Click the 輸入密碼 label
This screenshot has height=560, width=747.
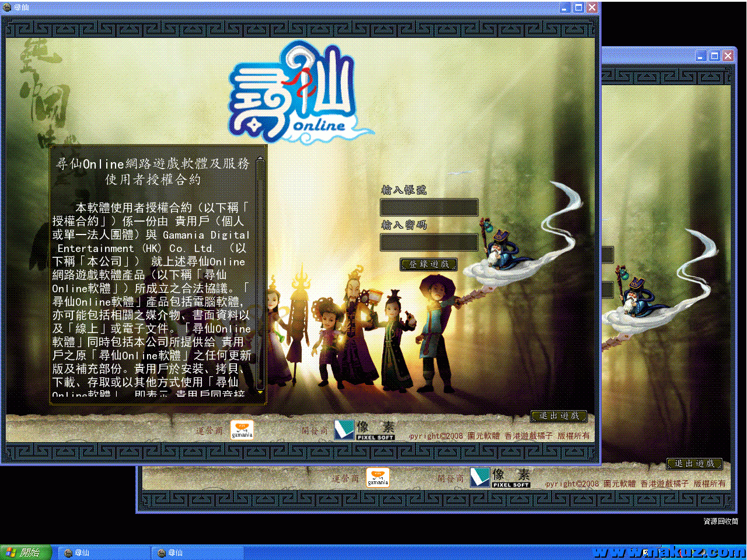[x=404, y=225]
